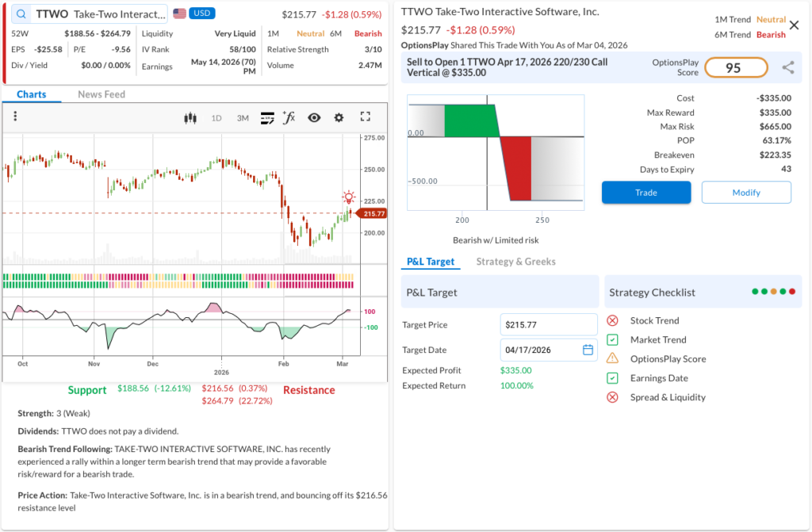
Task: Open the Target Date calendar picker
Action: click(588, 350)
